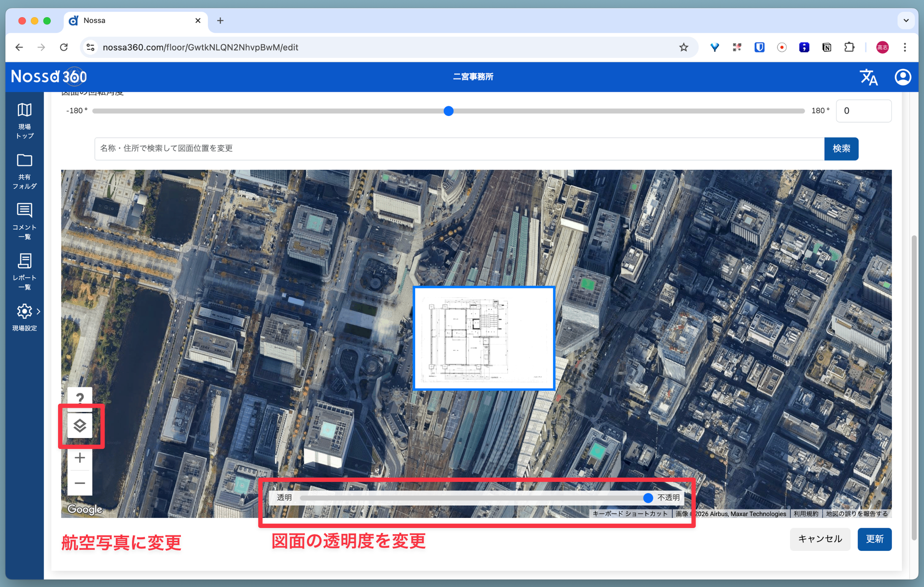Open レポート一覧 in the sidebar

tap(24, 272)
